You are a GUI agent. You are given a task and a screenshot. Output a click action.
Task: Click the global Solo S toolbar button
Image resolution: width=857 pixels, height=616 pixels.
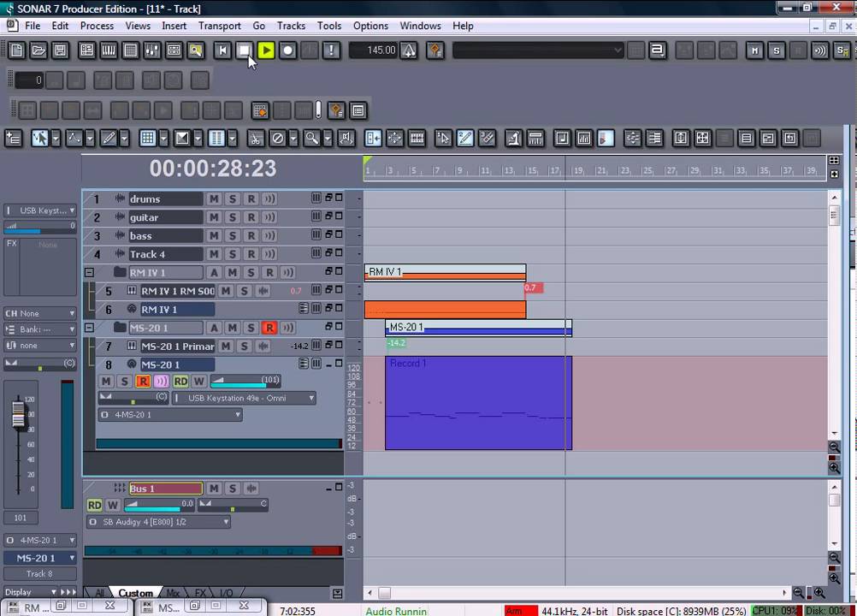click(x=777, y=50)
